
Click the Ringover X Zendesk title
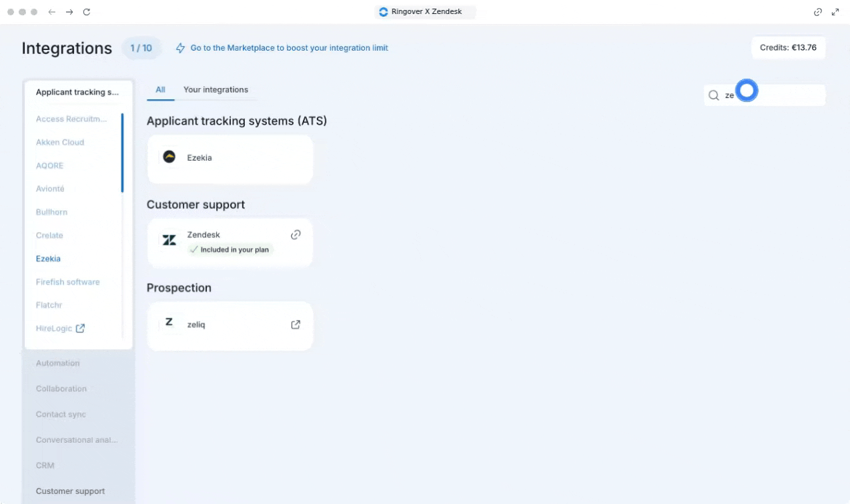pyautogui.click(x=426, y=12)
